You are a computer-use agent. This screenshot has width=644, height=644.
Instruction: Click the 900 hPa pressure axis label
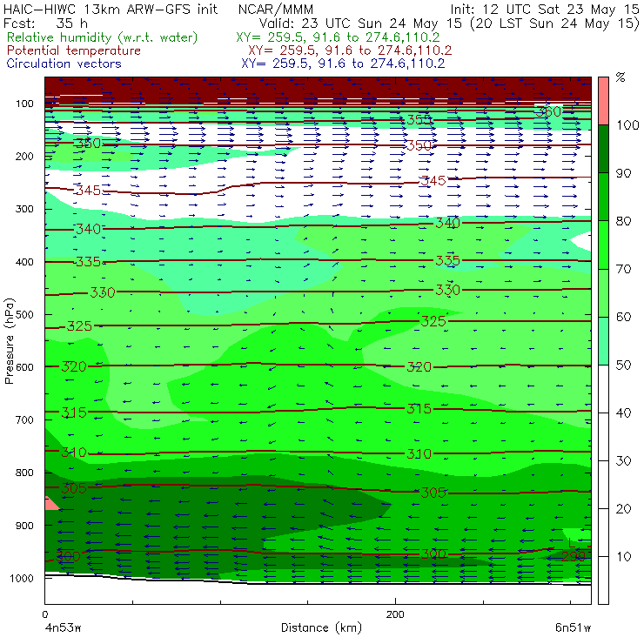(24, 526)
